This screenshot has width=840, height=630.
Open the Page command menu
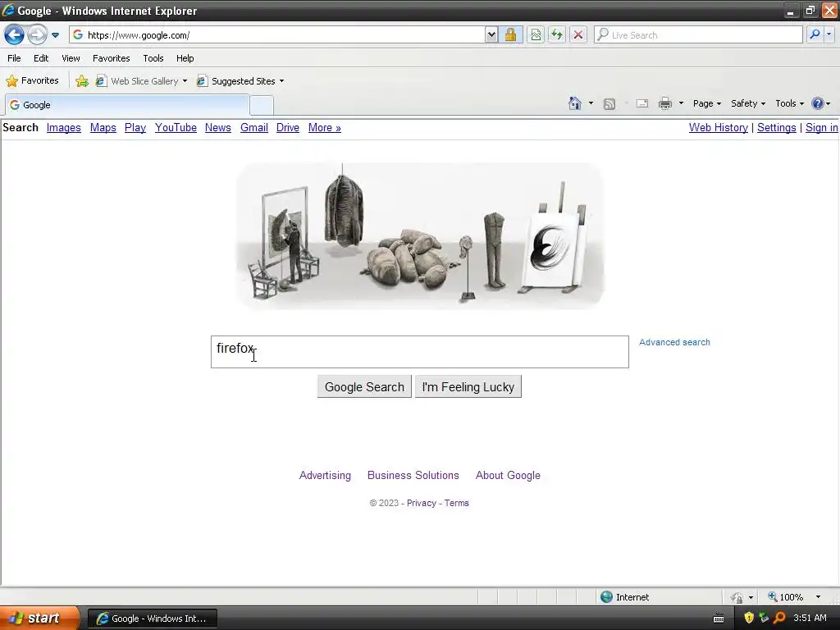(x=706, y=103)
